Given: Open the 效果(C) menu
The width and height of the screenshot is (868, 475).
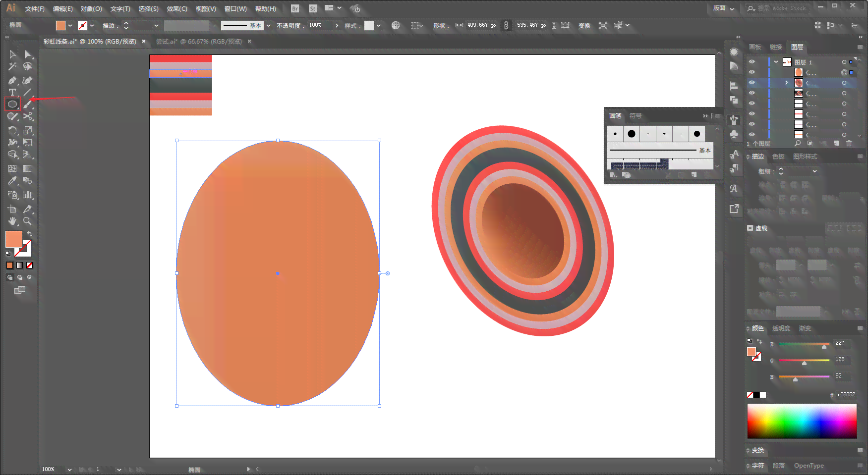Looking at the screenshot, I should [177, 9].
